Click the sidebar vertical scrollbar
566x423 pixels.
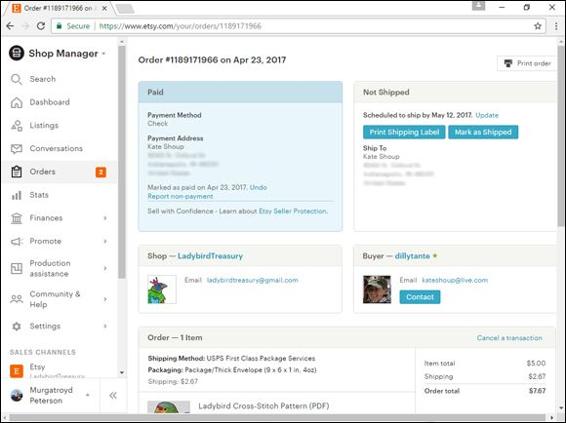point(122,162)
